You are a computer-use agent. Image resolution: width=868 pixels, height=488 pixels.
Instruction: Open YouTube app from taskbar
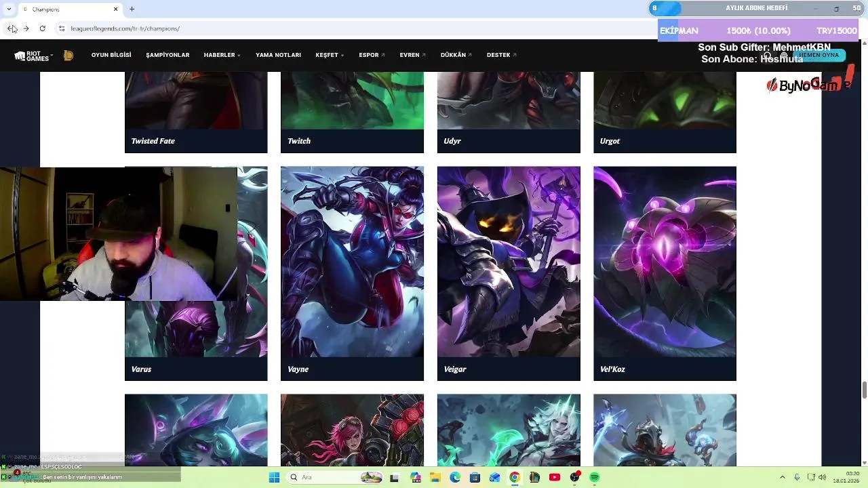tap(555, 477)
